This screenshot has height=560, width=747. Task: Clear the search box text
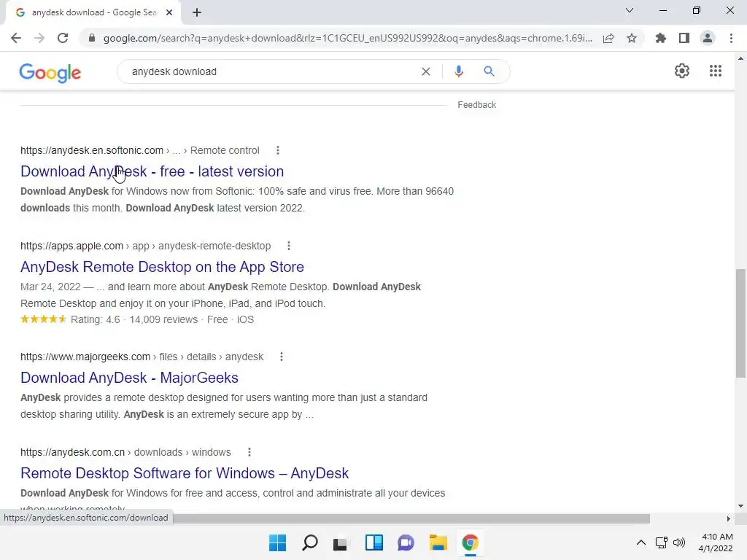pos(426,71)
